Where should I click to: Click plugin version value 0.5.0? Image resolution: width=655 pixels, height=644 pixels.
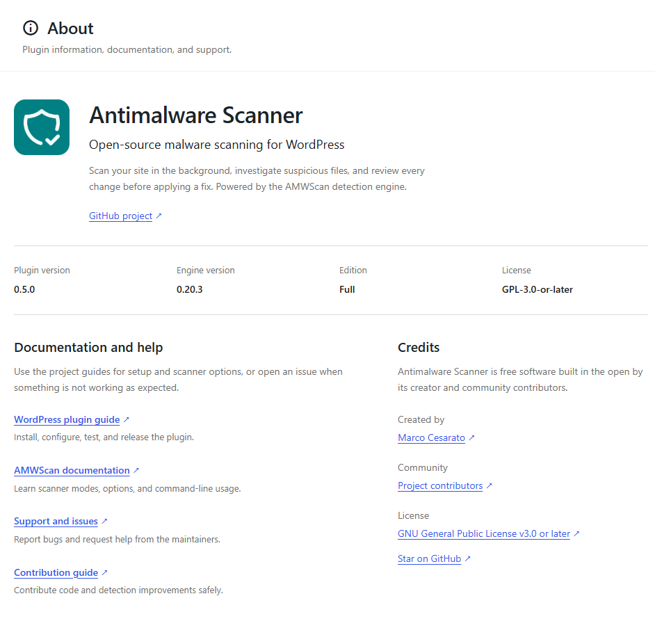[24, 289]
